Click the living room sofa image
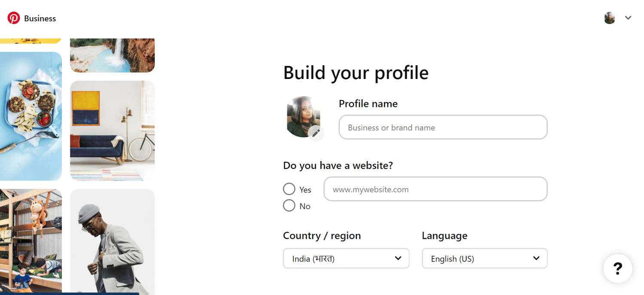The image size is (644, 295). (112, 131)
